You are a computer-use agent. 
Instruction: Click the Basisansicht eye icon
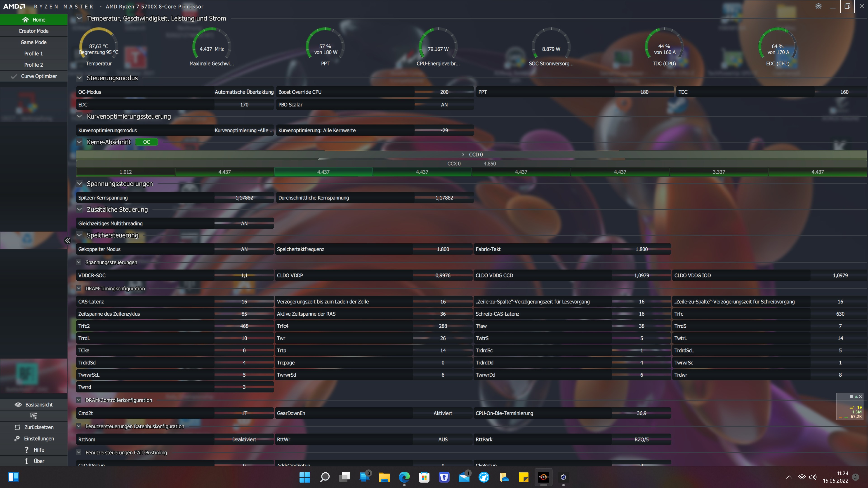pyautogui.click(x=18, y=404)
